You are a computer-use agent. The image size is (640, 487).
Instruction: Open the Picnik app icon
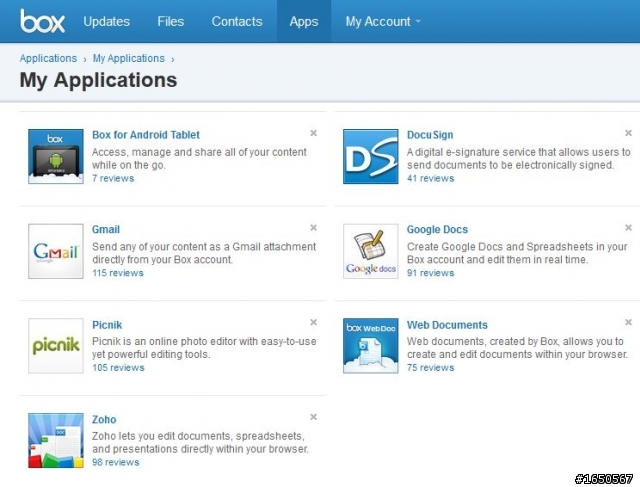pos(56,346)
